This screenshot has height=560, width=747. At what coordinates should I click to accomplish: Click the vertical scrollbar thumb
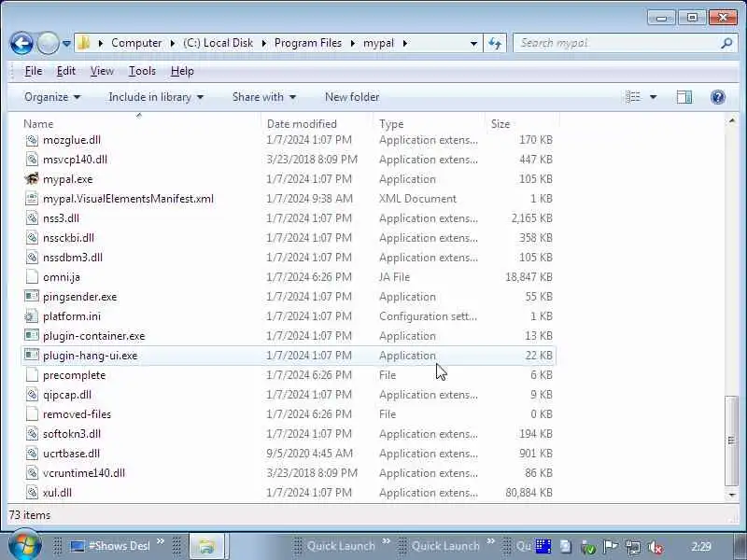(x=732, y=441)
